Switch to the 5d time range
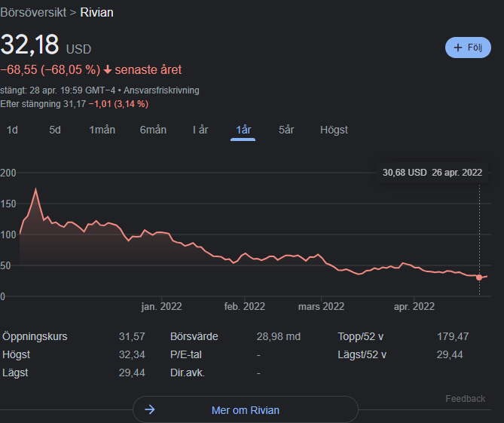This screenshot has height=423, width=504. [x=55, y=130]
